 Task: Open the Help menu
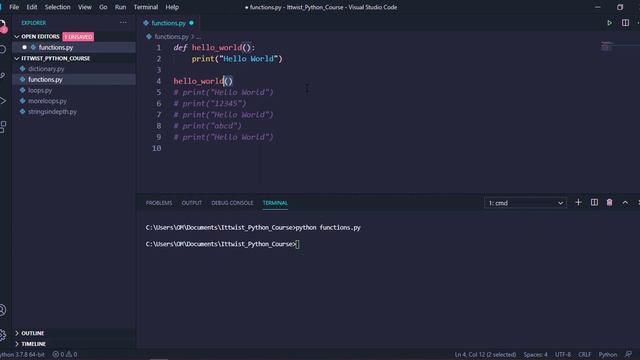pyautogui.click(x=172, y=7)
